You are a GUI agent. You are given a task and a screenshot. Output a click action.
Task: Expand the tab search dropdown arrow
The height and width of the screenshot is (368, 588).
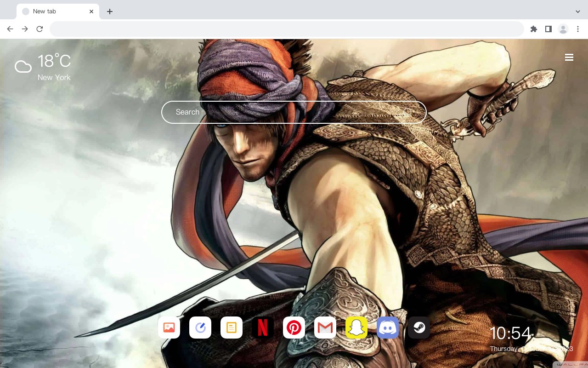click(578, 11)
